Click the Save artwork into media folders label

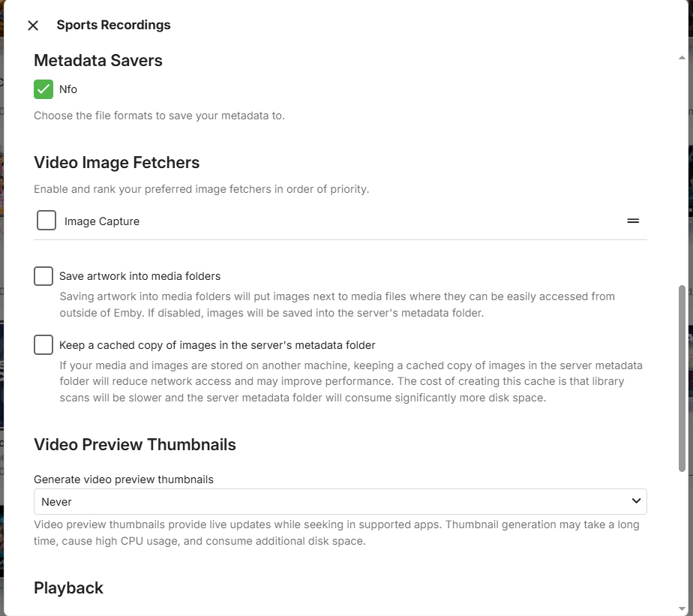pyautogui.click(x=139, y=276)
